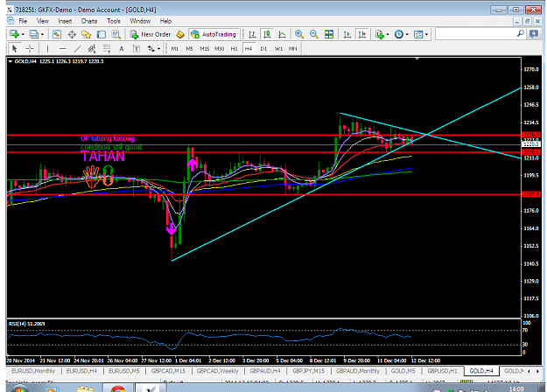Switch to the GBPJPY,M15 chart tab

(308, 371)
